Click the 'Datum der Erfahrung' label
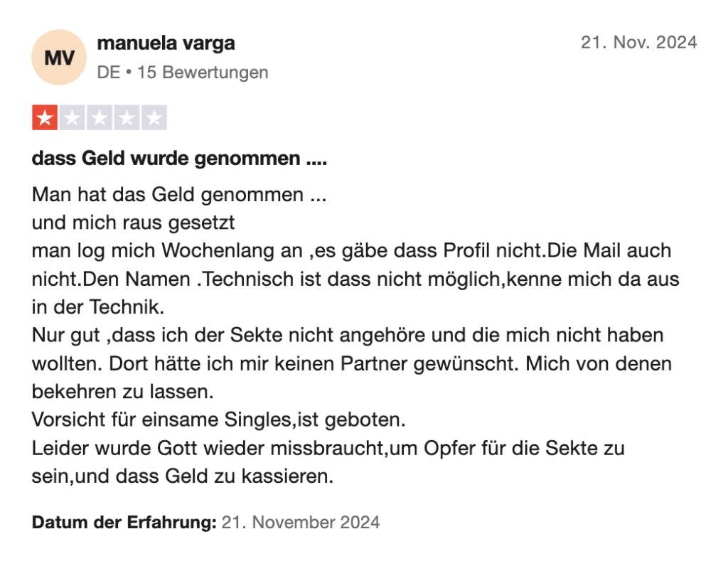Viewport: 728px width, 566px height. (124, 523)
